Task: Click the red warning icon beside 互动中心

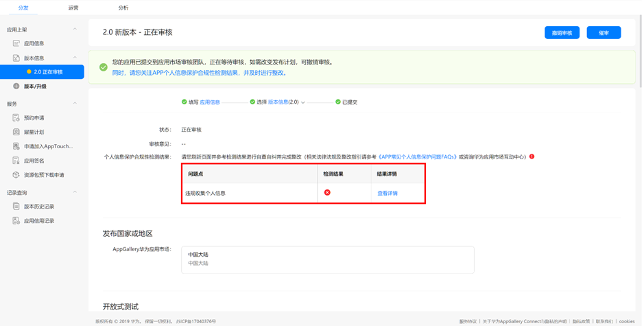Action: [532, 156]
